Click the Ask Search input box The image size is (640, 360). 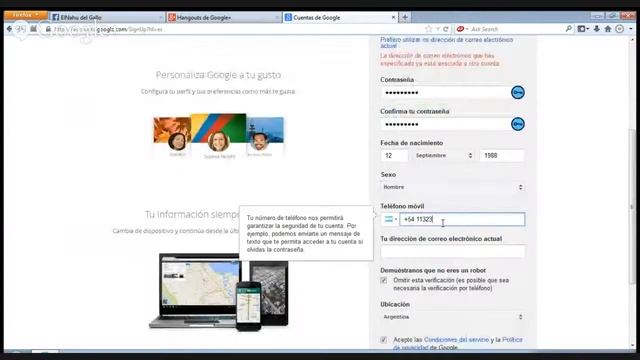tap(517, 29)
